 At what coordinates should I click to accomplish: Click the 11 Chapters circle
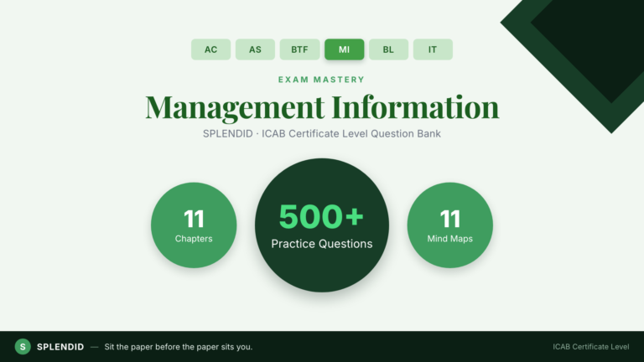194,225
